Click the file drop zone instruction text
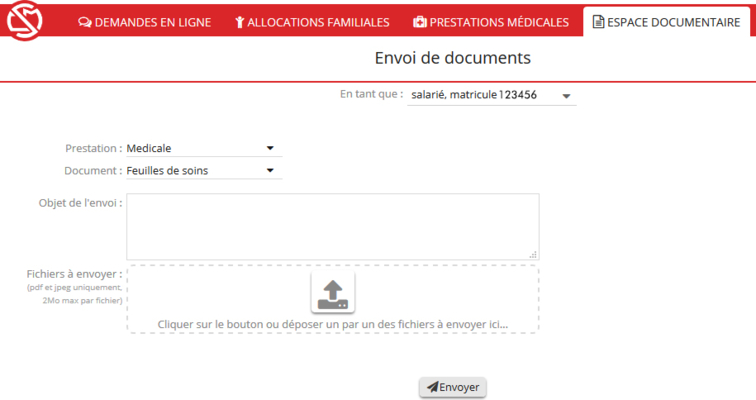This screenshot has height=400, width=756. [x=332, y=324]
